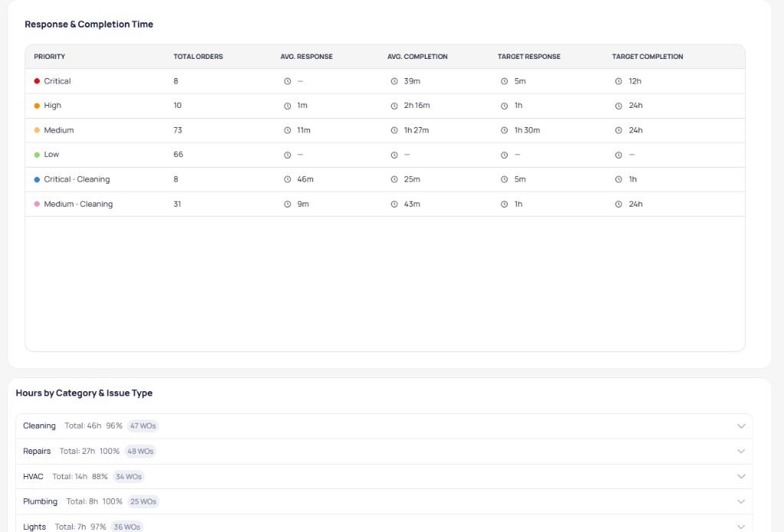This screenshot has height=532, width=784.
Task: Click clock icon in Critical - Cleaning target response
Action: pyautogui.click(x=504, y=179)
